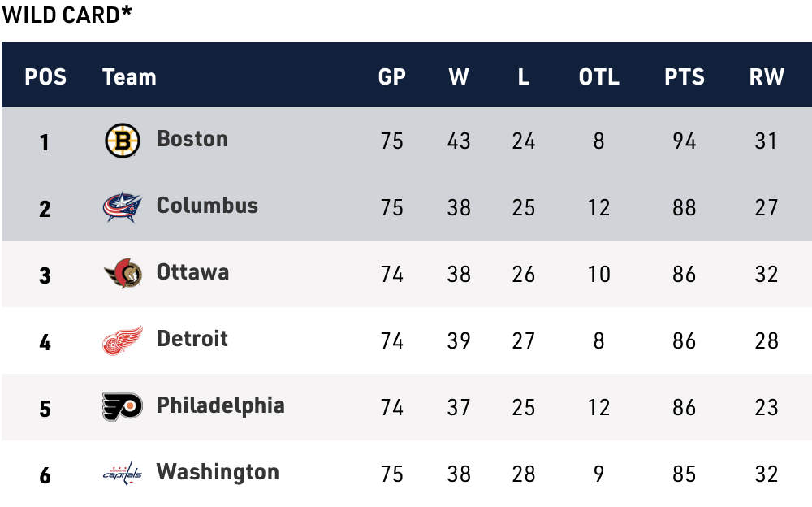
Task: Click the Washington Capitals logo
Action: tap(123, 473)
